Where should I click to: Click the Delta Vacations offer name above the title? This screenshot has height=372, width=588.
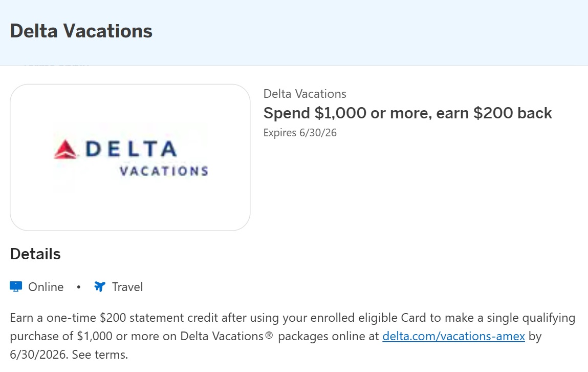point(304,94)
